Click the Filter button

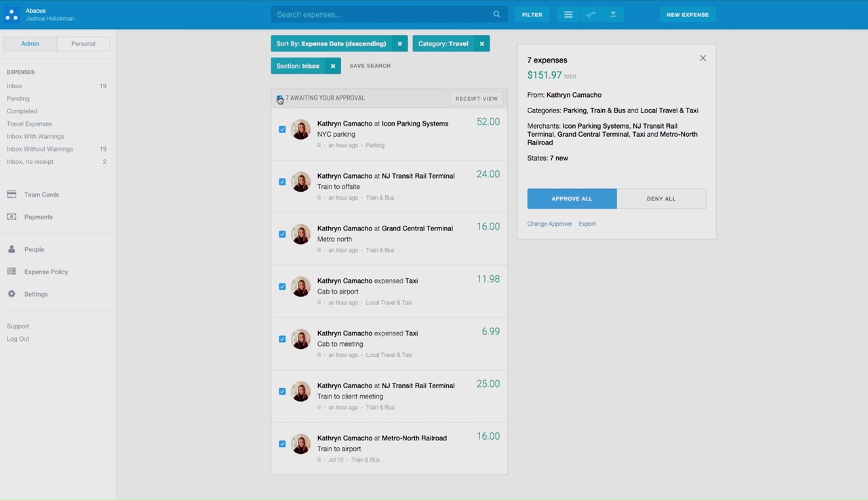pyautogui.click(x=532, y=14)
